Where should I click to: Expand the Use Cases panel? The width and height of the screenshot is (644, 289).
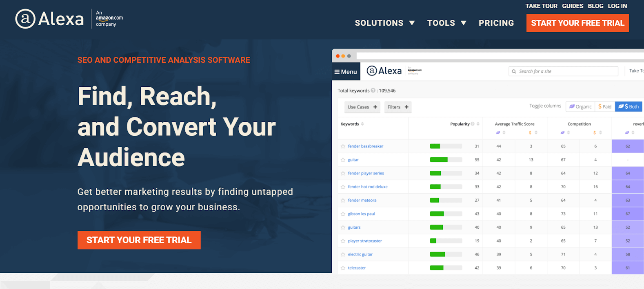pos(362,107)
